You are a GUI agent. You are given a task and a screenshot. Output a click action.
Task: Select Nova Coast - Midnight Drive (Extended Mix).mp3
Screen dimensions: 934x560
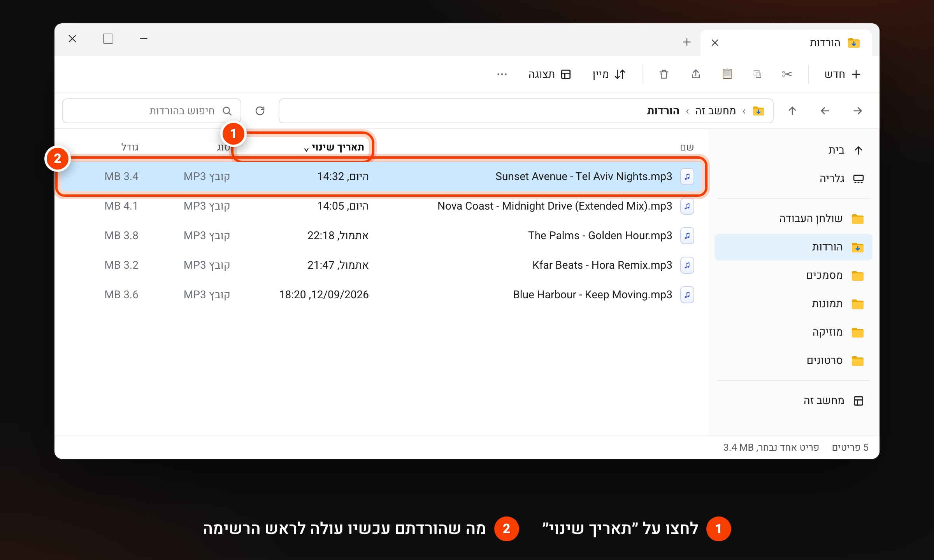click(381, 206)
